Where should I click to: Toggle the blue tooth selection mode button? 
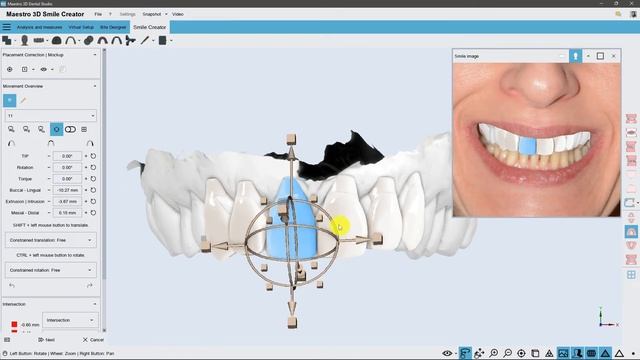[10, 100]
